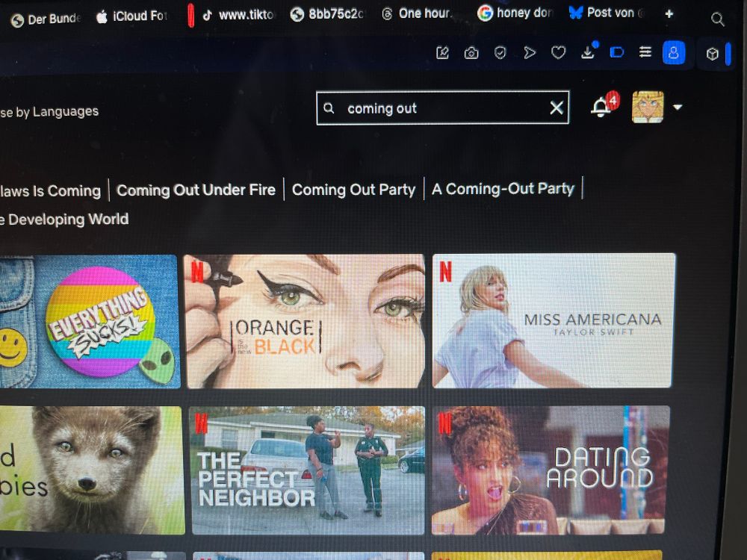Open the www.tikto TikTok tab

[238, 15]
